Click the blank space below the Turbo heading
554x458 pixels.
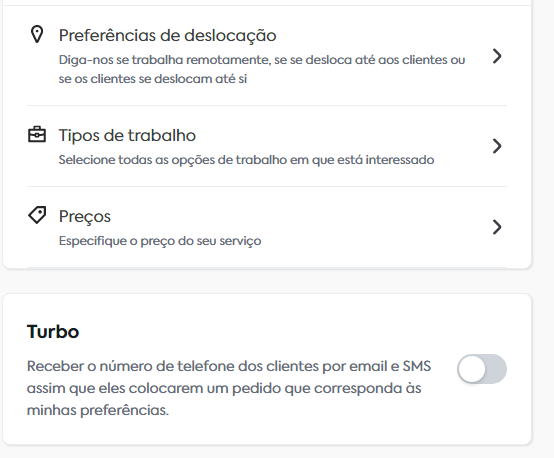(230, 349)
